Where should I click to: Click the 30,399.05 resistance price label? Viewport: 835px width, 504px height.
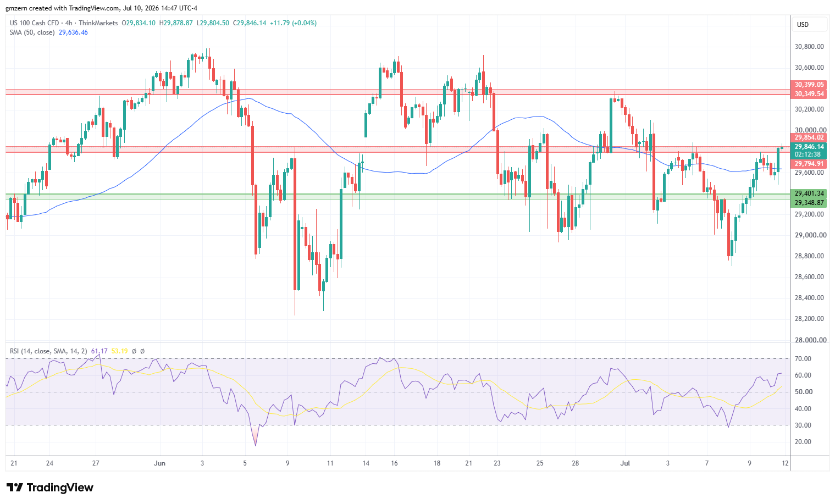809,85
